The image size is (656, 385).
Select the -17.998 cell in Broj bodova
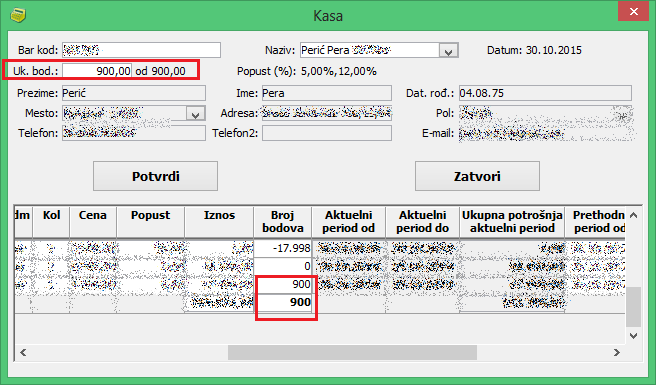coord(283,248)
